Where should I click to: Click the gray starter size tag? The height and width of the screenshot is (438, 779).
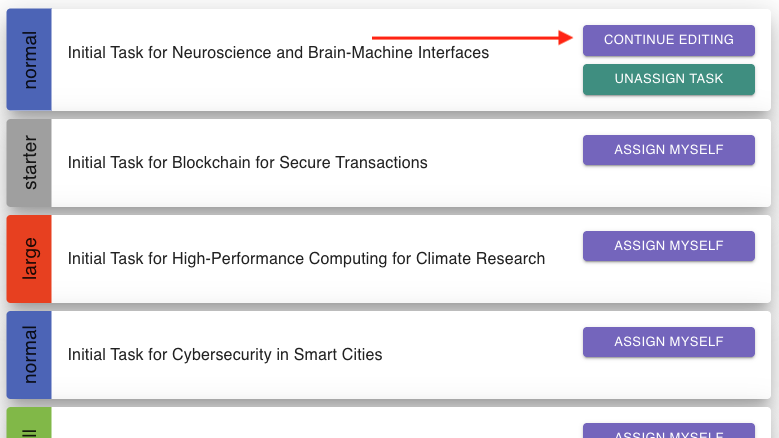[x=29, y=163]
